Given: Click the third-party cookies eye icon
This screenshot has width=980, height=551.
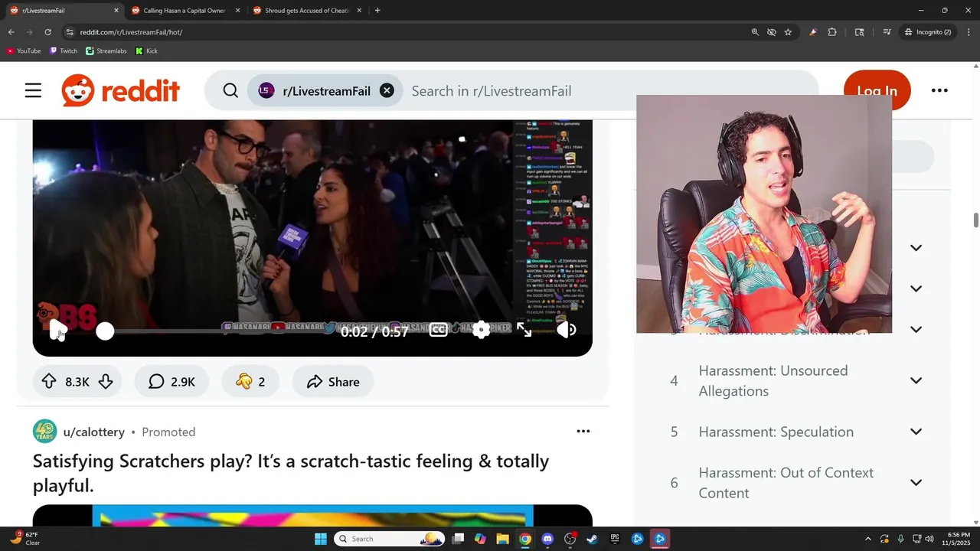Looking at the screenshot, I should click(x=772, y=32).
